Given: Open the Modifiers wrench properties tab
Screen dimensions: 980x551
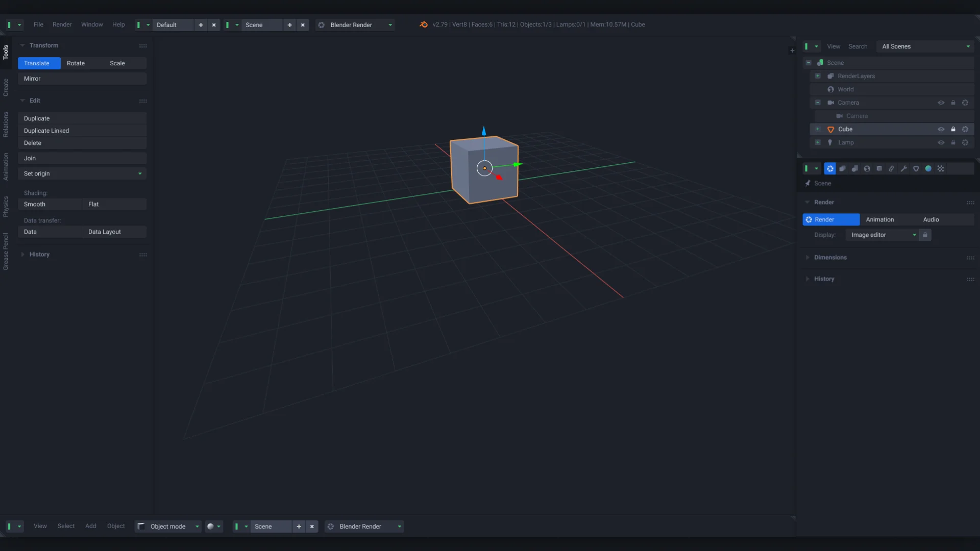Looking at the screenshot, I should pos(904,169).
